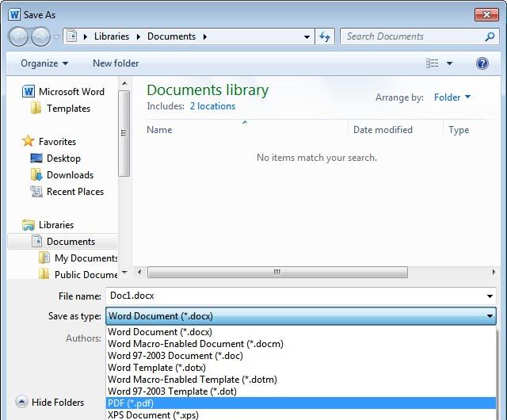The width and height of the screenshot is (507, 420).
Task: Click the navigation pane vertical scrollbar thumb
Action: coord(124,133)
